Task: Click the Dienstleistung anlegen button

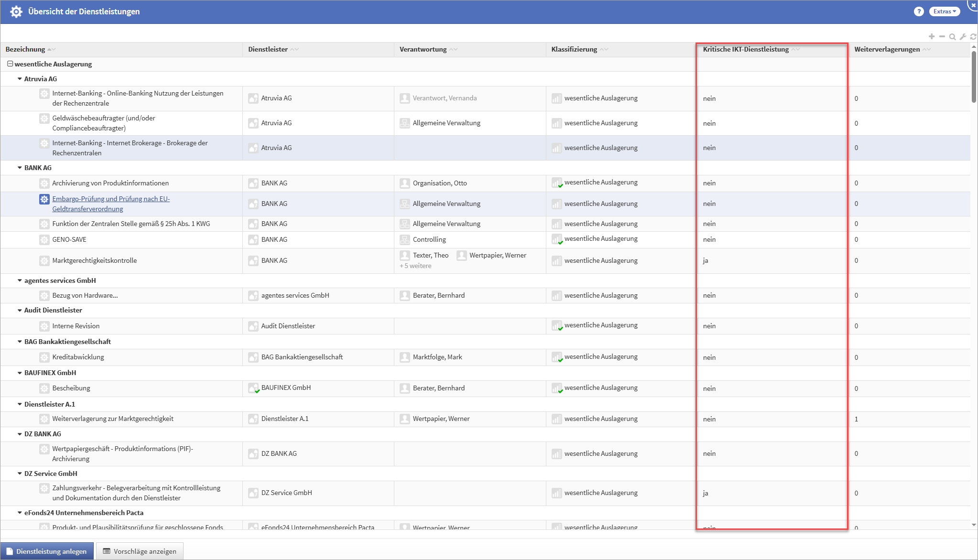Action: tap(47, 551)
